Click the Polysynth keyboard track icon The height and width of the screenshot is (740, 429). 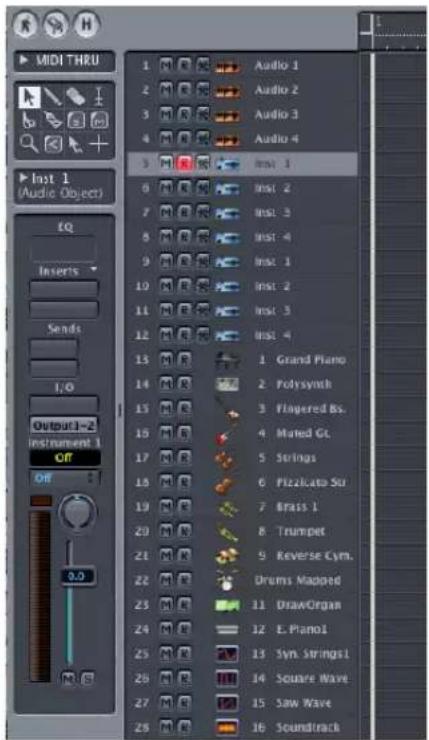tap(227, 385)
